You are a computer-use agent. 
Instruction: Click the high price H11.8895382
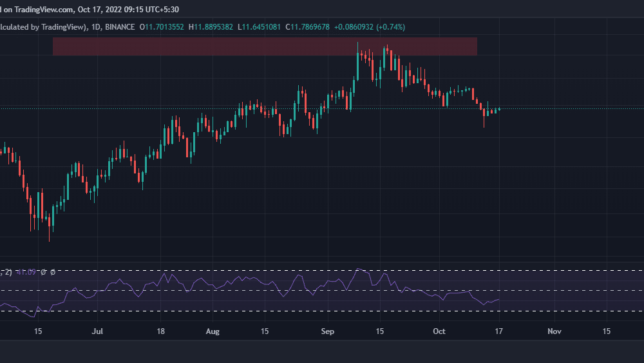(x=211, y=27)
